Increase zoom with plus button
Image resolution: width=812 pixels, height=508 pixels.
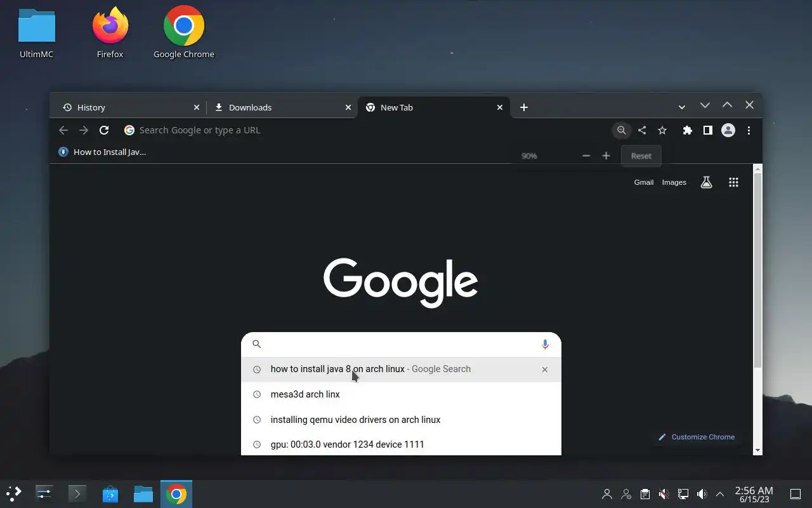pos(606,156)
